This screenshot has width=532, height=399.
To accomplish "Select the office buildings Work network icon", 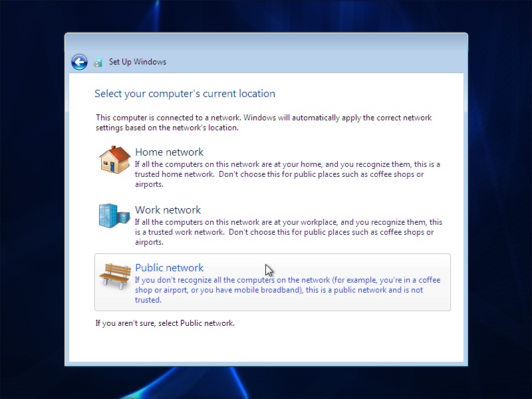I will pyautogui.click(x=114, y=215).
